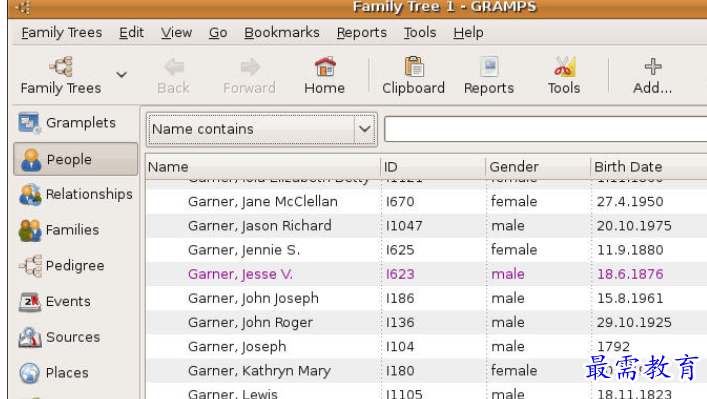This screenshot has height=399, width=707.
Task: Select Garner, Jane McClellan row
Action: coord(426,202)
